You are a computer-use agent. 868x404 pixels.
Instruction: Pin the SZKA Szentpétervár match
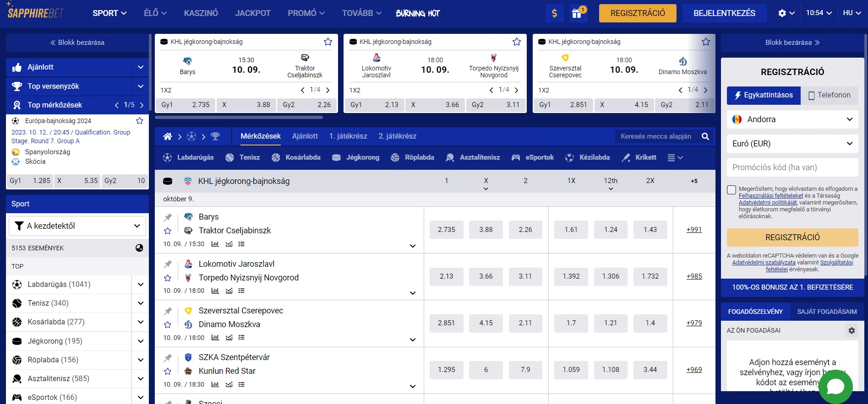(168, 358)
